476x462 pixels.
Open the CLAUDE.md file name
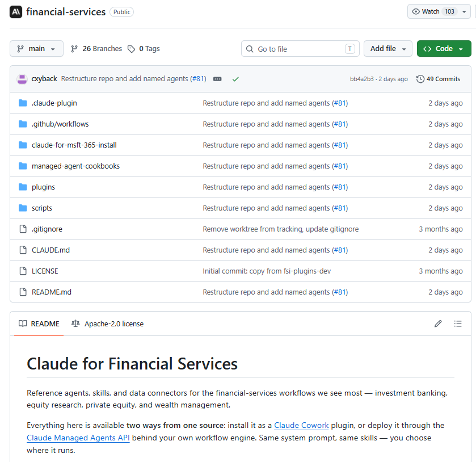[x=50, y=250]
